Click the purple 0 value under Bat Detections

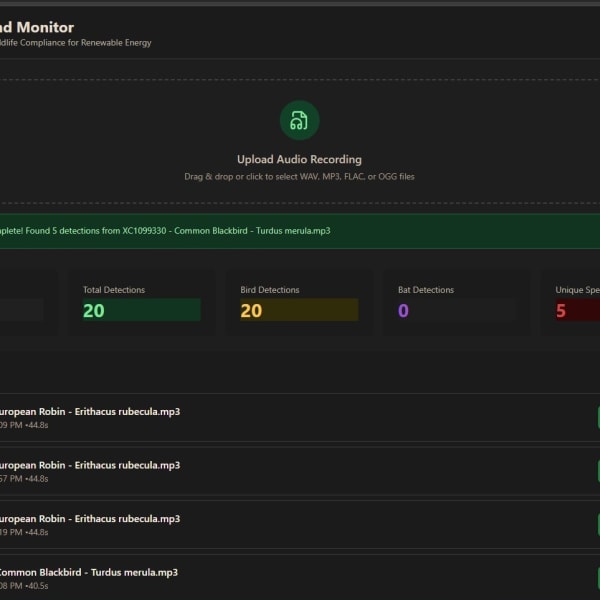403,310
